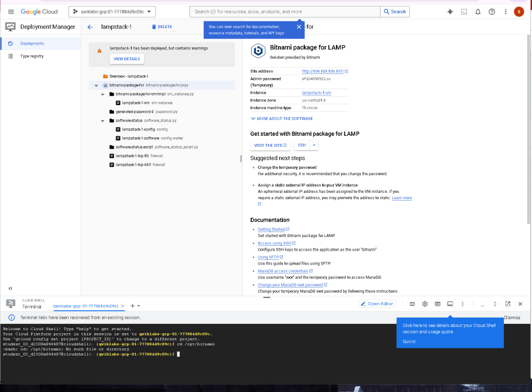
Task: Select the qwiklabs-gcp terminal tab
Action: click(85, 306)
